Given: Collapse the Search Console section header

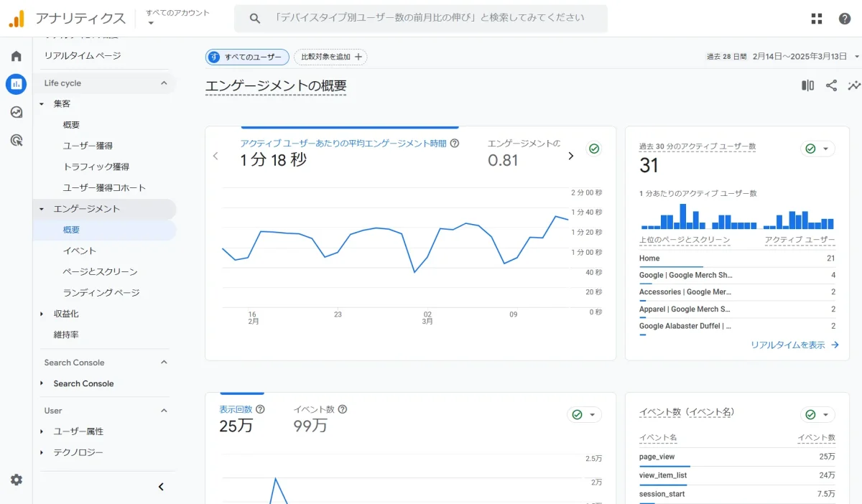Looking at the screenshot, I should click(164, 363).
